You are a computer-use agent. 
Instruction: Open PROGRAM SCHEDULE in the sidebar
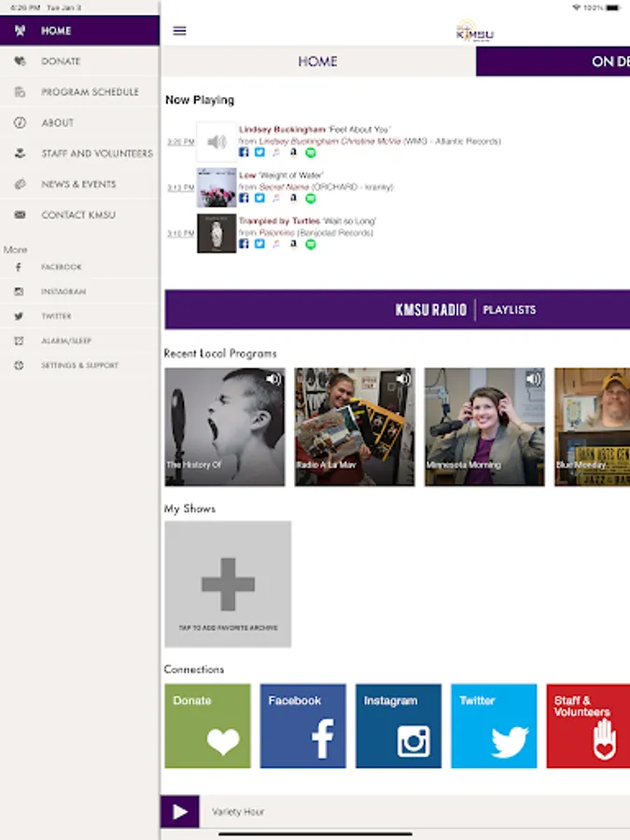(79, 91)
